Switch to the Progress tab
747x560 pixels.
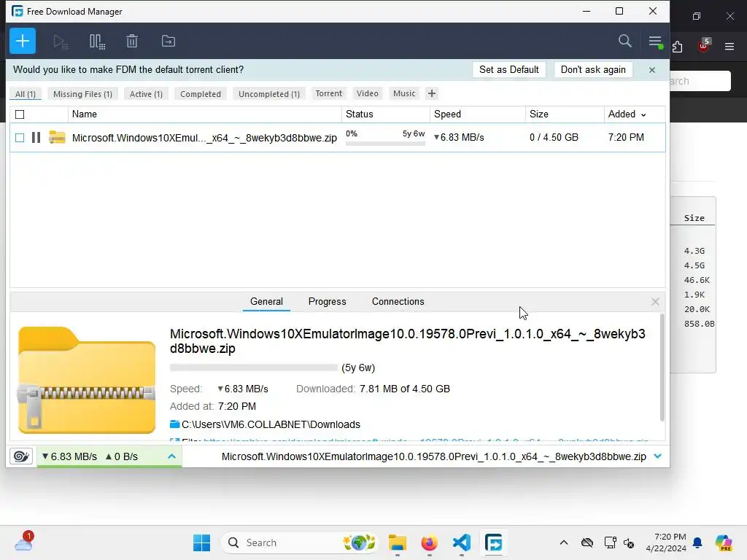[328, 301]
